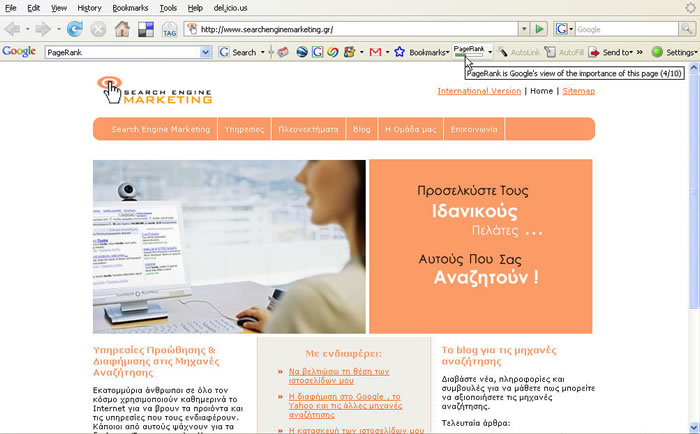The height and width of the screenshot is (434, 700).
Task: Click the vertical scrollbar up arrow
Action: click(694, 68)
